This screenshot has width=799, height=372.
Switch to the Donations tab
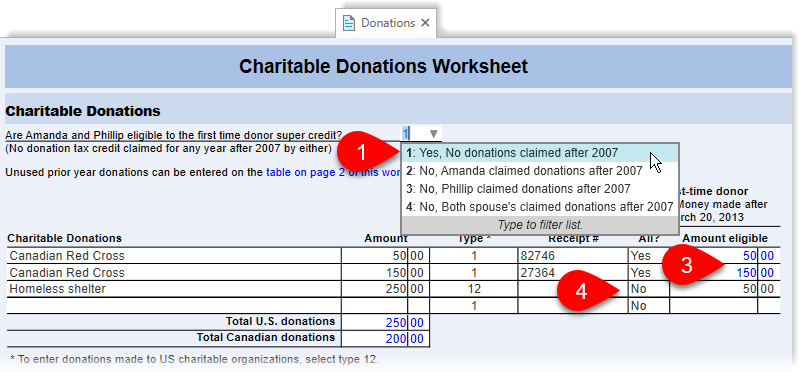(386, 23)
